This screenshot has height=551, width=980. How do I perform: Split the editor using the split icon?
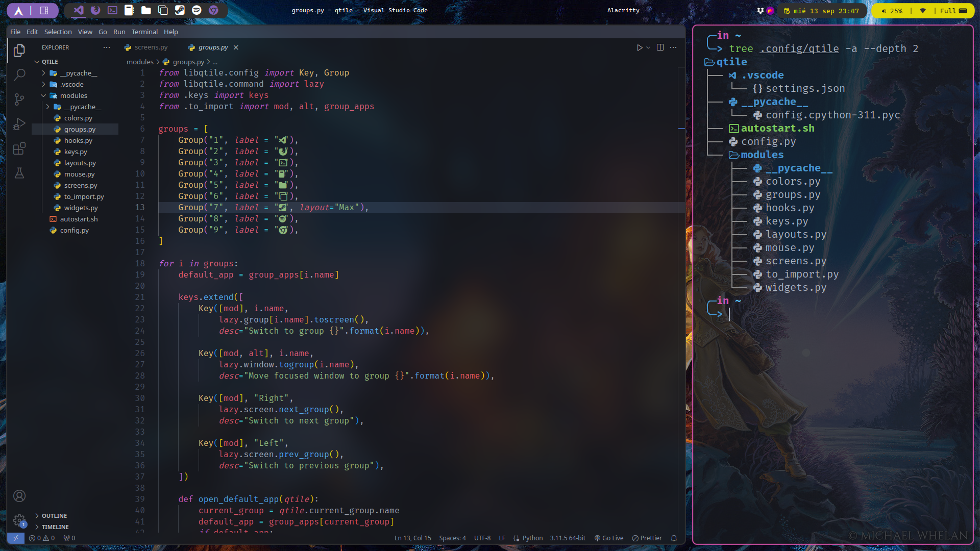point(660,47)
